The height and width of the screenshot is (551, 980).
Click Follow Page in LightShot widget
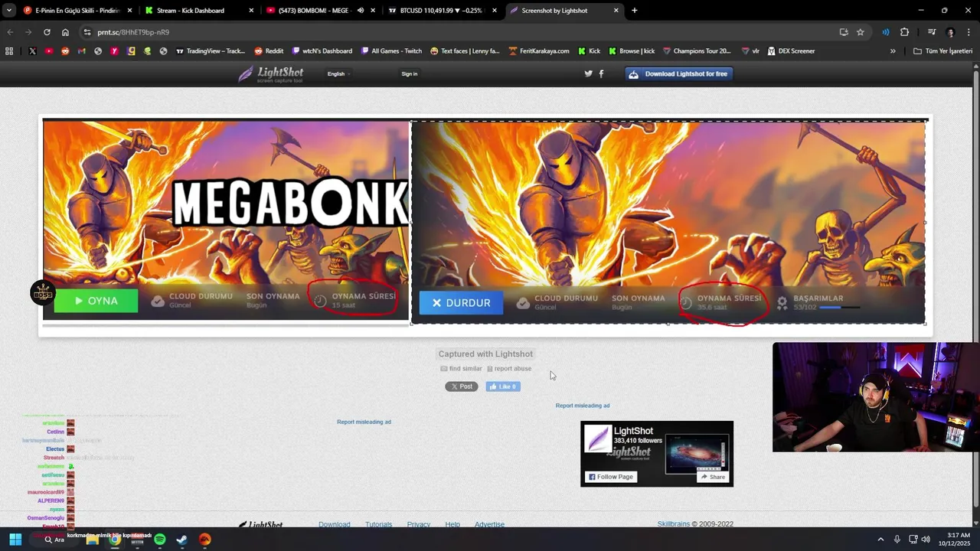611,477
